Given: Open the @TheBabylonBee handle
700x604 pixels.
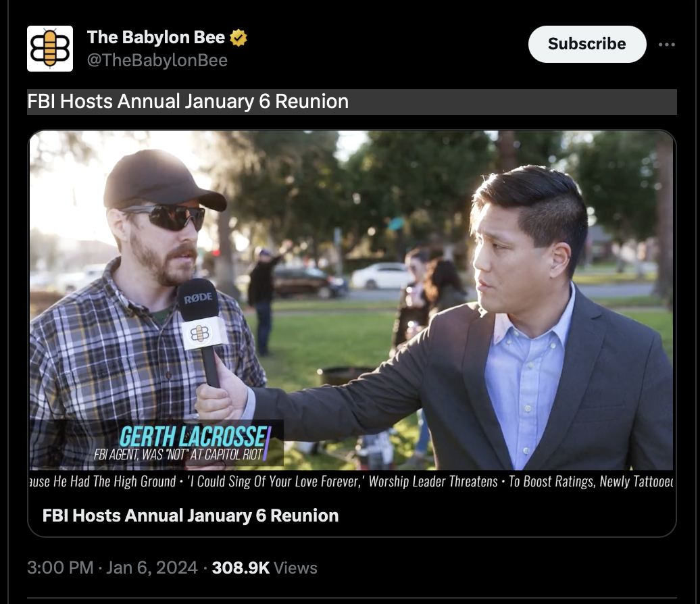Looking at the screenshot, I should [157, 60].
